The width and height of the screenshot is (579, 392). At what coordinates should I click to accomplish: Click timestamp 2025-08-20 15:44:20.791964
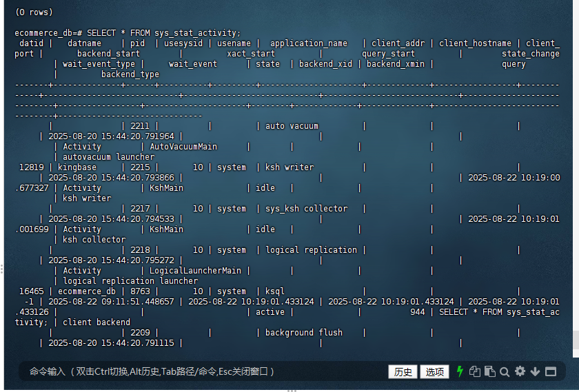pos(111,136)
